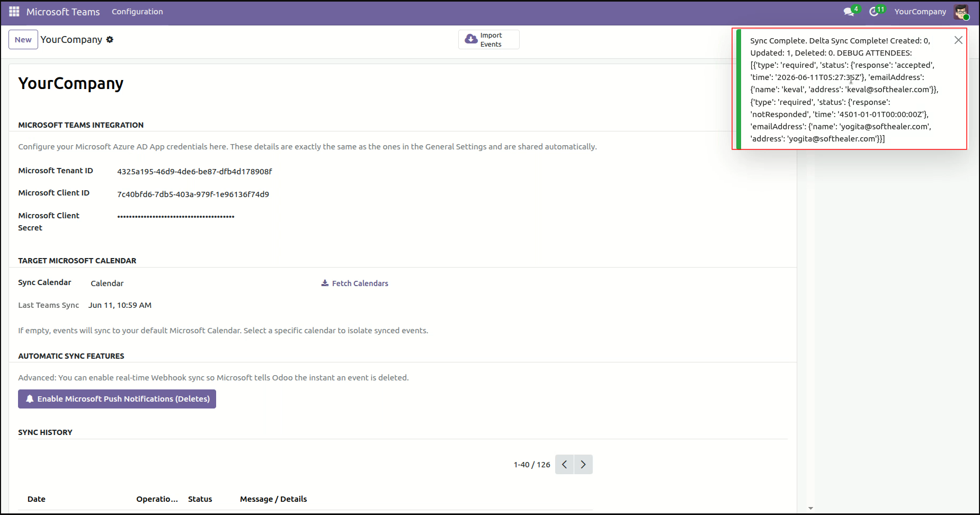Click the Microsoft Client ID field
Screen dimensions: 980x515
pyautogui.click(x=193, y=194)
